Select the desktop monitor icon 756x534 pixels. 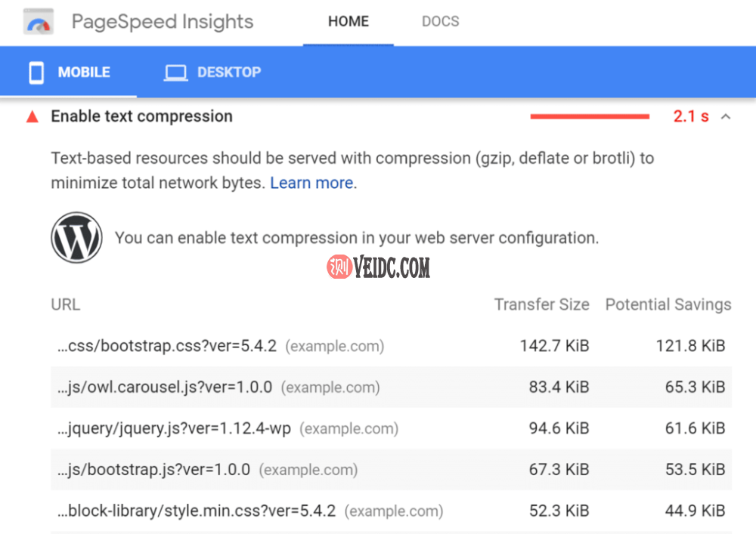pyautogui.click(x=175, y=71)
